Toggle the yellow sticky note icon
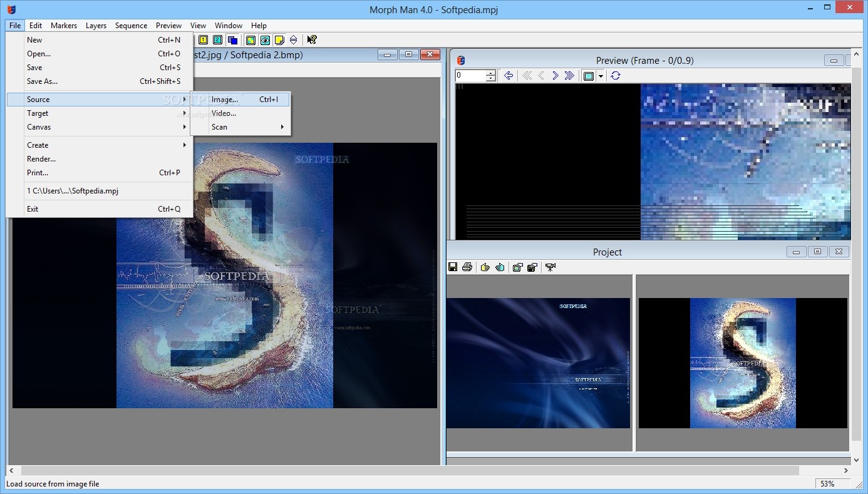Viewport: 868px width, 494px height. click(x=279, y=40)
